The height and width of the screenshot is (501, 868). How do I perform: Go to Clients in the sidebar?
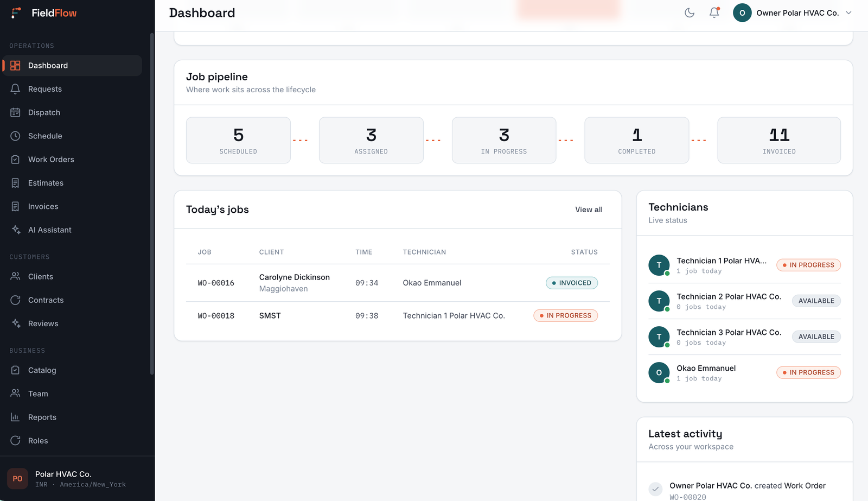pos(72,277)
